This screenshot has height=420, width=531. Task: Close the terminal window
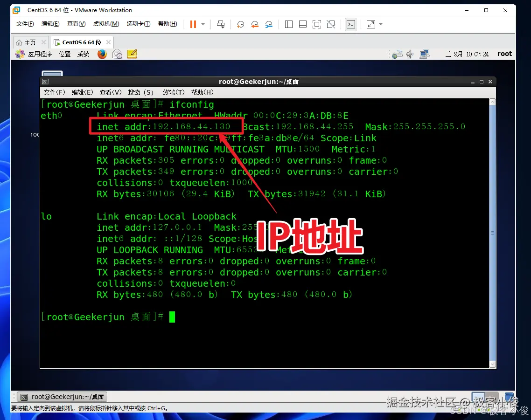[490, 82]
